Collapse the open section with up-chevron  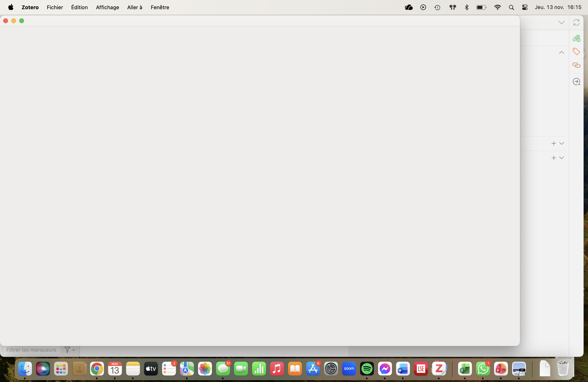561,53
